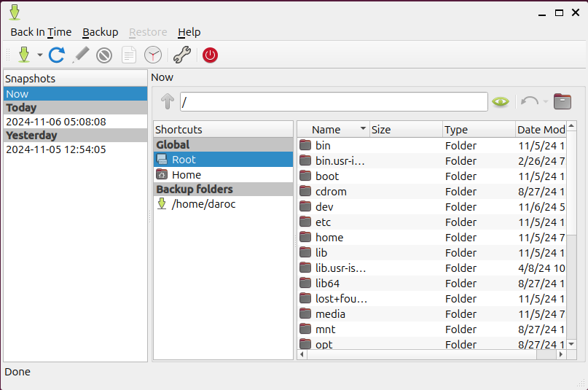
Task: Refresh the snapshots list
Action: coord(57,55)
